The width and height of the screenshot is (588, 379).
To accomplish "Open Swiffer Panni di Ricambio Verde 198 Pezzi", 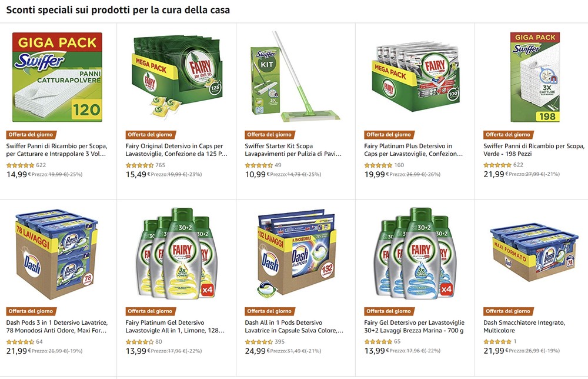I will pos(534,149).
